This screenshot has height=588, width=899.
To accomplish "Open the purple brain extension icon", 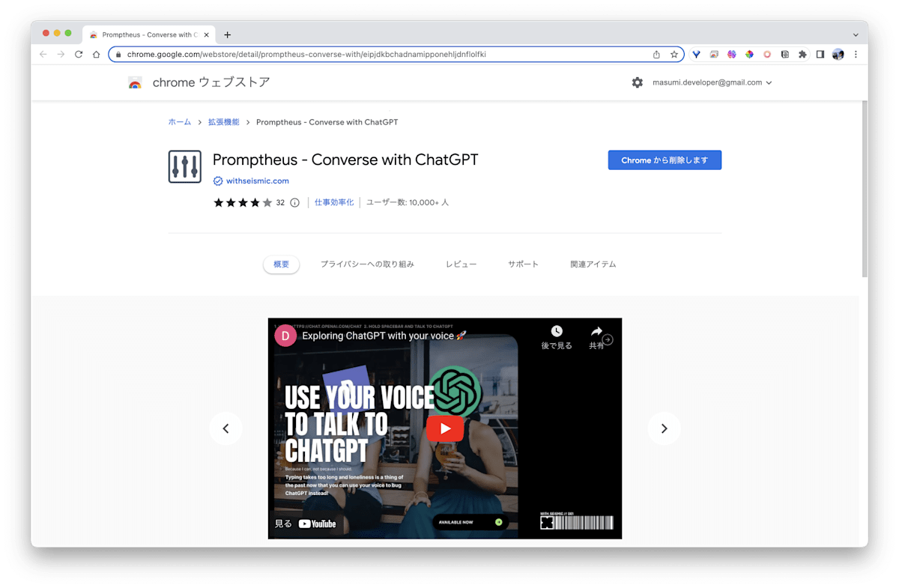I will (732, 54).
